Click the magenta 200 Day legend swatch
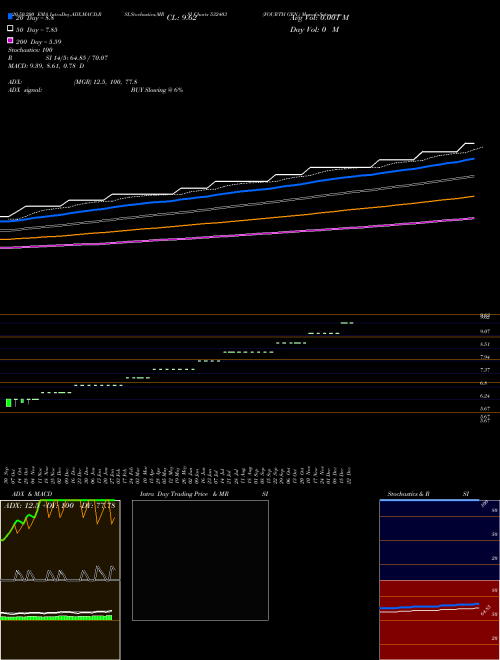The width and height of the screenshot is (500, 660). [x=10, y=40]
